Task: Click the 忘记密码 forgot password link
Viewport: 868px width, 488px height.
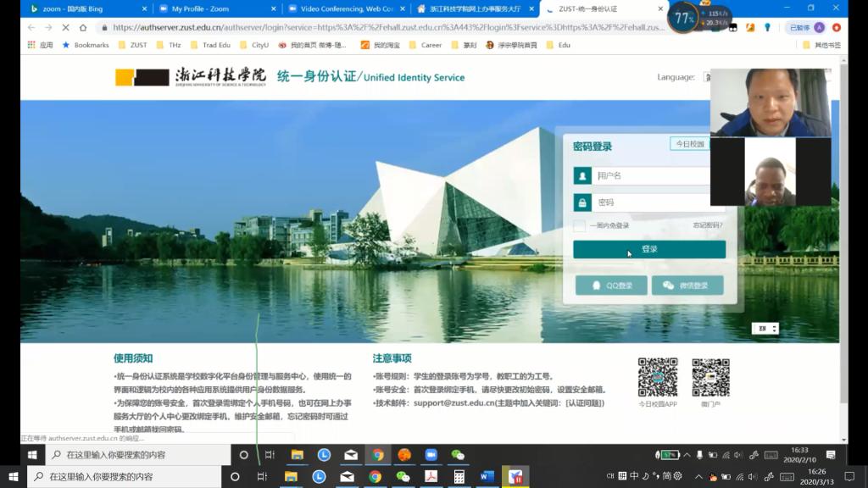Action: click(x=707, y=225)
